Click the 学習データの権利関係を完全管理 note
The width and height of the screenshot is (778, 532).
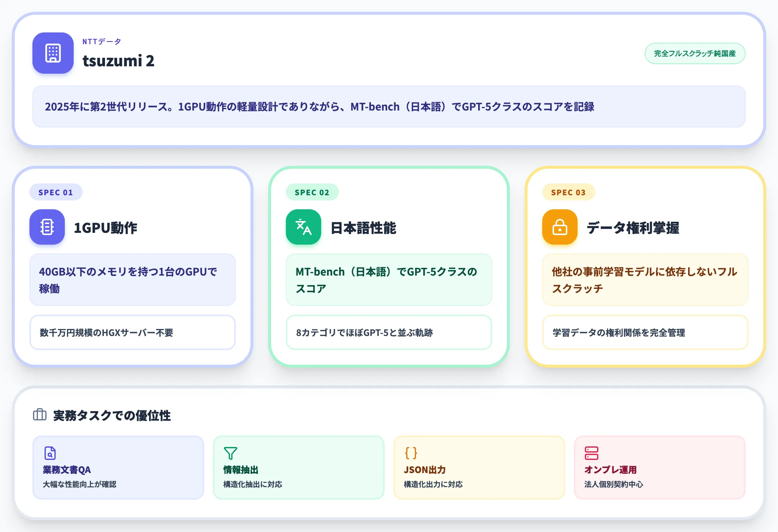coord(645,332)
